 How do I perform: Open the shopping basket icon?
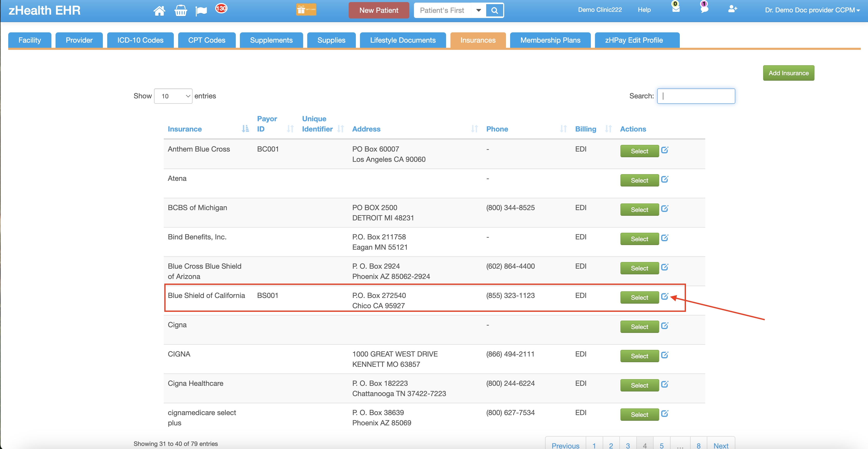pos(180,11)
